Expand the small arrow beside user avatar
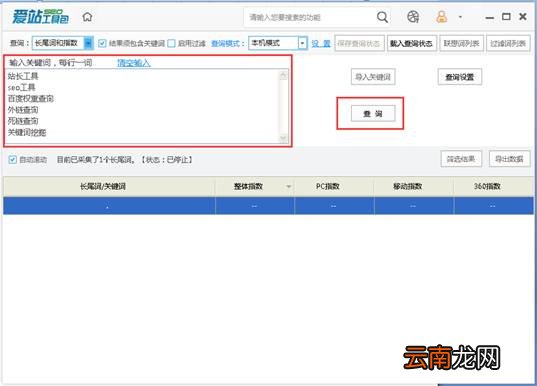This screenshot has width=537, height=386. click(460, 17)
